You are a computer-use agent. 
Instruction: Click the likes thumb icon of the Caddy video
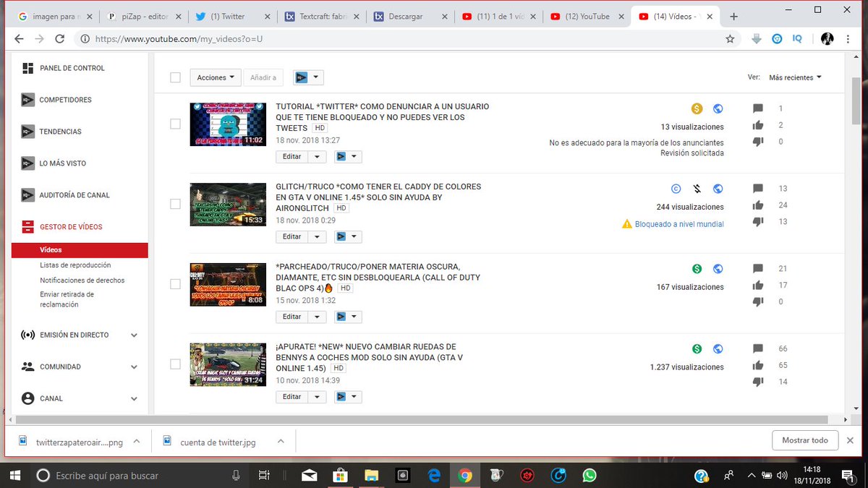click(x=758, y=205)
